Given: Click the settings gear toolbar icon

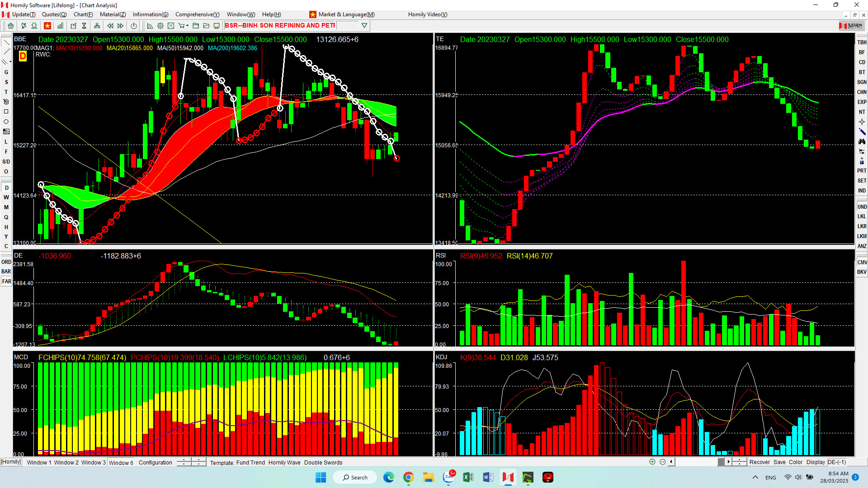Looking at the screenshot, I should tap(160, 26).
